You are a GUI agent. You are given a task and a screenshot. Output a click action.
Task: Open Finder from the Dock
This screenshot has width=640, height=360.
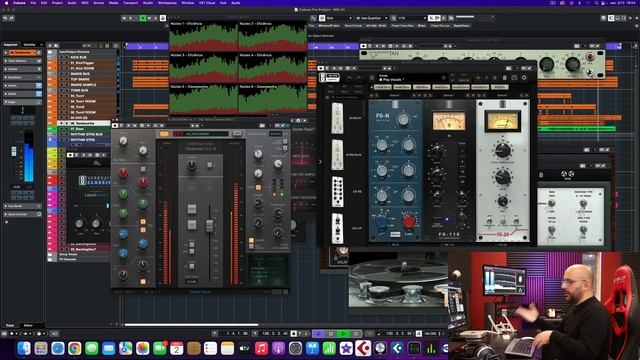[x=24, y=348]
